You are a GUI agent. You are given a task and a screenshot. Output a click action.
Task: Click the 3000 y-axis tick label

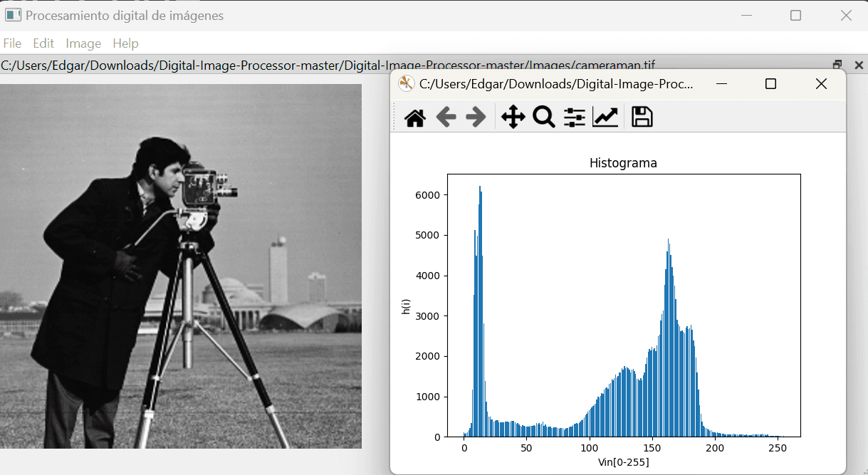pyautogui.click(x=427, y=316)
